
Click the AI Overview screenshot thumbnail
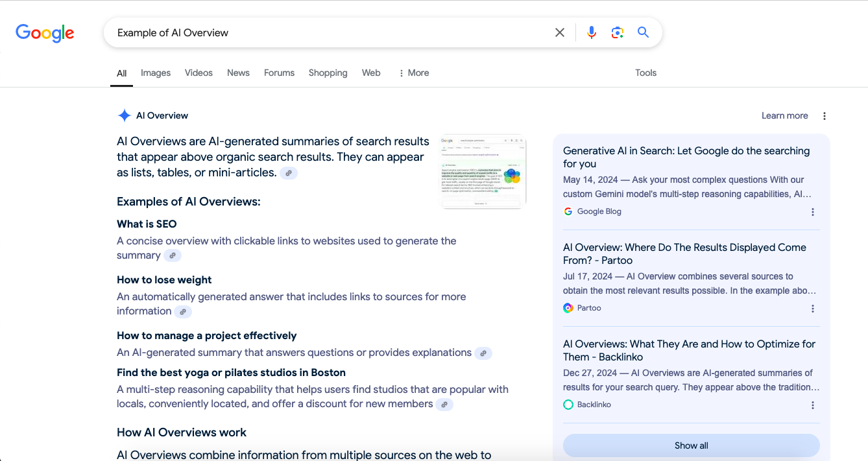(483, 171)
